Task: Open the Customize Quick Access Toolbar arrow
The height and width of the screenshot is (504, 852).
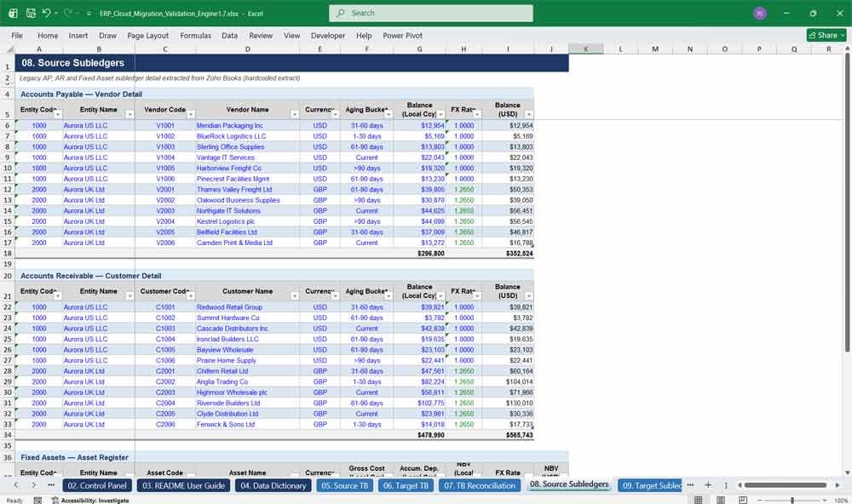Action: pos(89,14)
